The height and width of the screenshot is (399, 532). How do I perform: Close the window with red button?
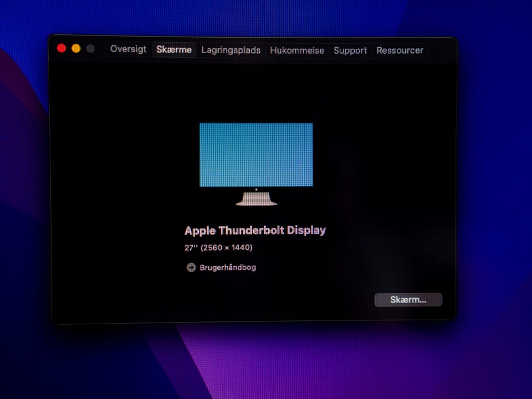point(62,48)
